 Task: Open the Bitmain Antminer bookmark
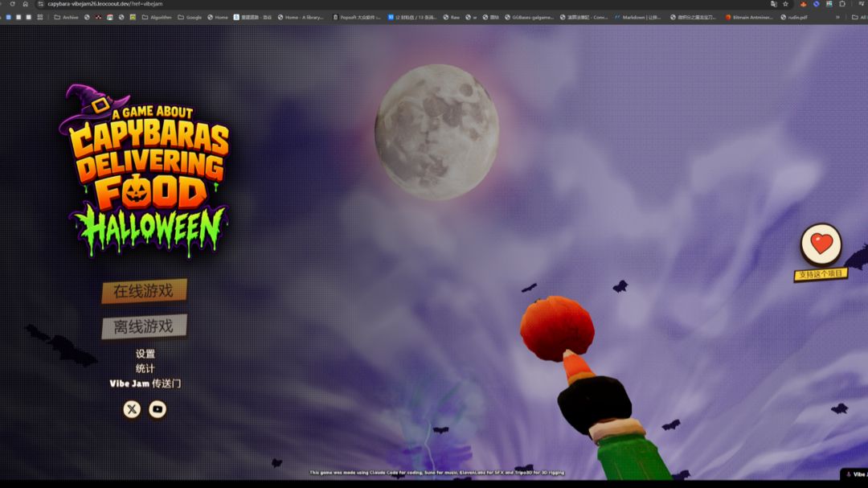[x=748, y=17]
